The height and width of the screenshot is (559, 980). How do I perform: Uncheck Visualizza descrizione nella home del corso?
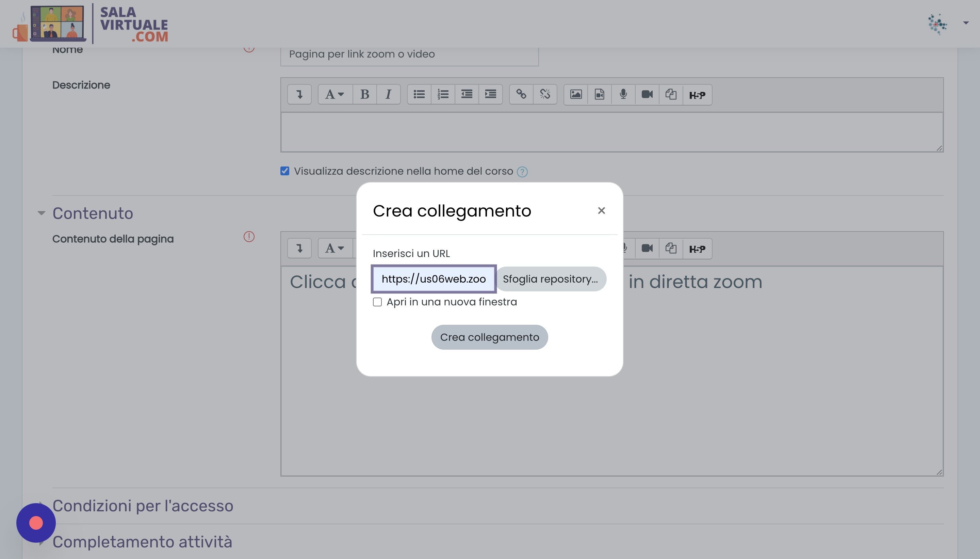[285, 171]
